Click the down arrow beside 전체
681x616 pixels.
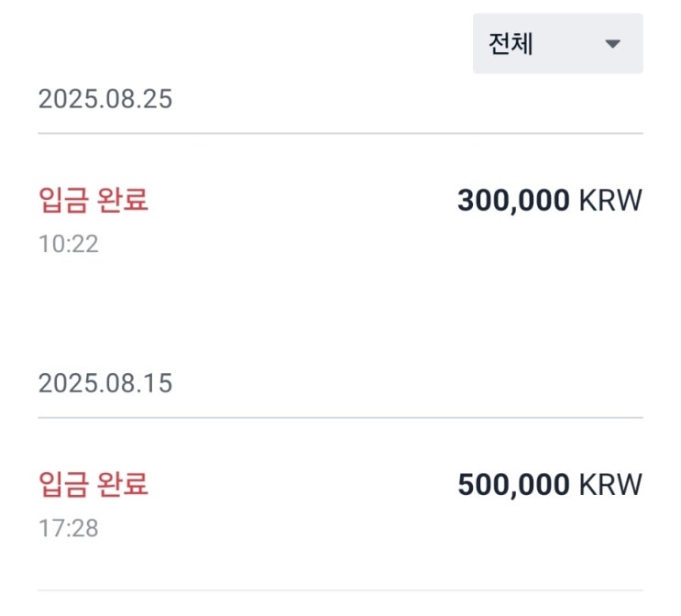coord(613,44)
